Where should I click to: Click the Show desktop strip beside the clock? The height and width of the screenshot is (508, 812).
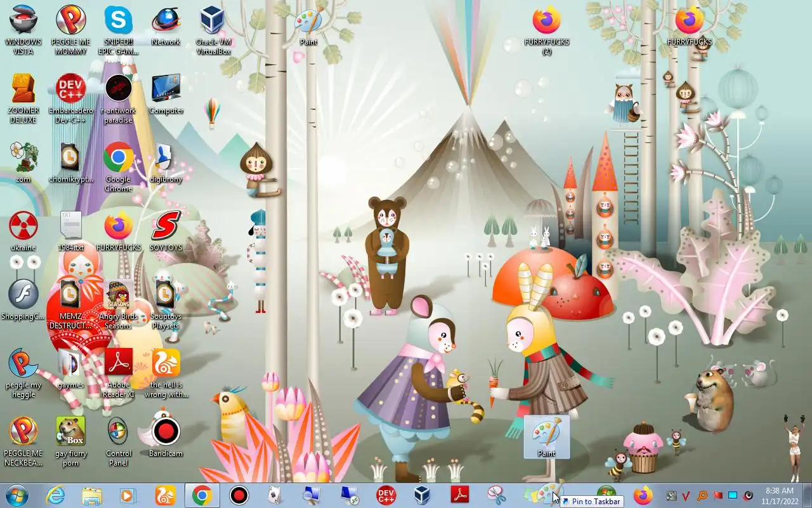coord(807,495)
